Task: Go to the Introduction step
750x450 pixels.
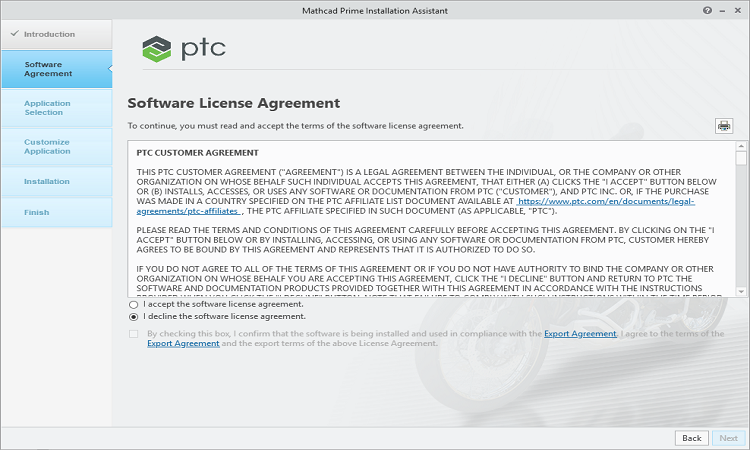Action: pyautogui.click(x=56, y=34)
